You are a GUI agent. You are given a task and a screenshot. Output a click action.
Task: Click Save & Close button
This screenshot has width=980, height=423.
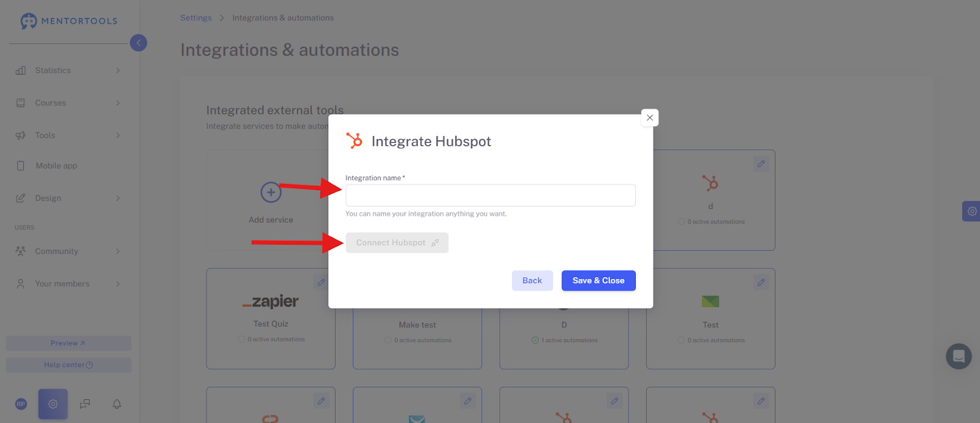coord(598,281)
